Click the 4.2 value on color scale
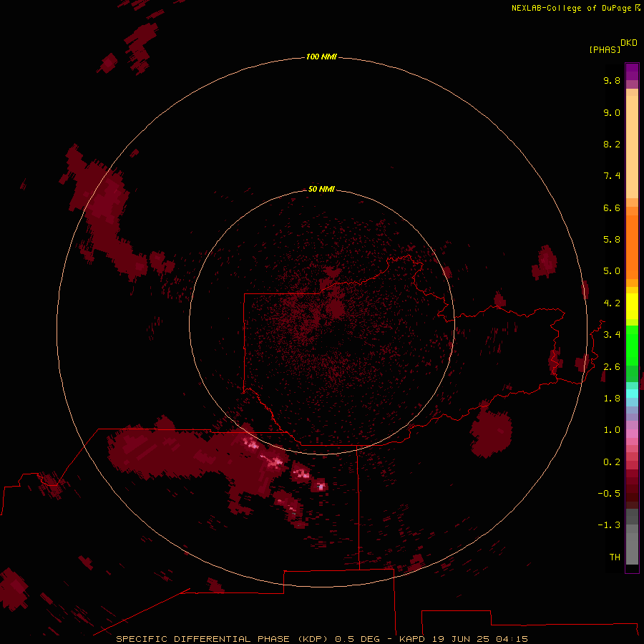 click(x=612, y=303)
